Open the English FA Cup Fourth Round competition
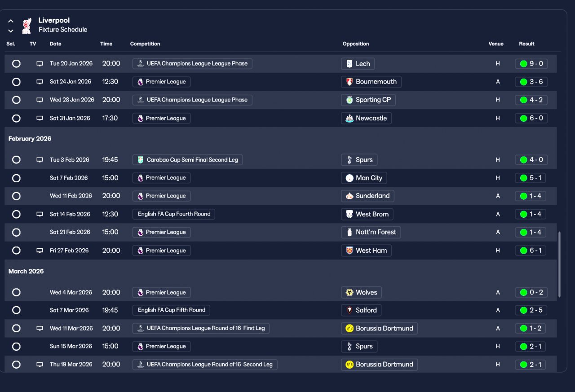 (x=174, y=214)
